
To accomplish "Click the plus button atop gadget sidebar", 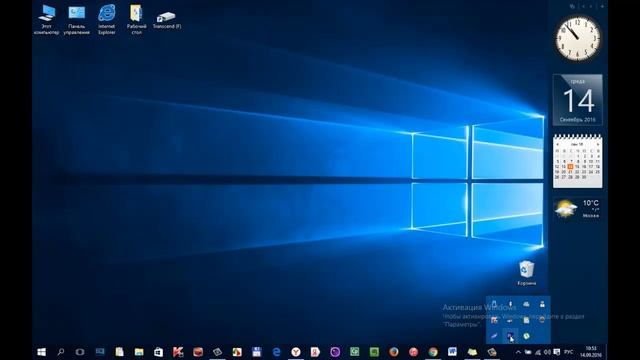I will coord(602,6).
